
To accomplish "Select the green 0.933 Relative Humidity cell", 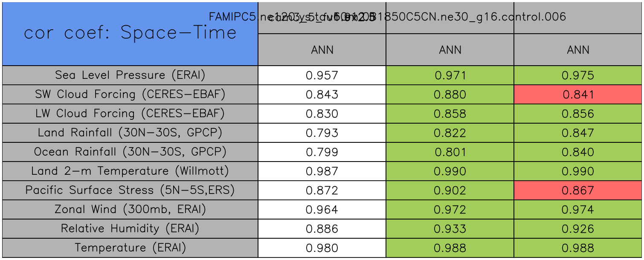I will 450,229.
